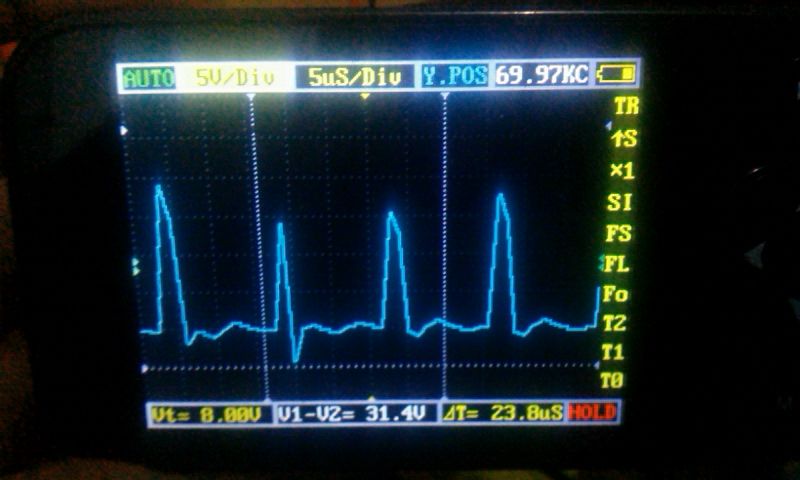Choose the TR menu item
This screenshot has height=480, width=800.
[x=626, y=106]
